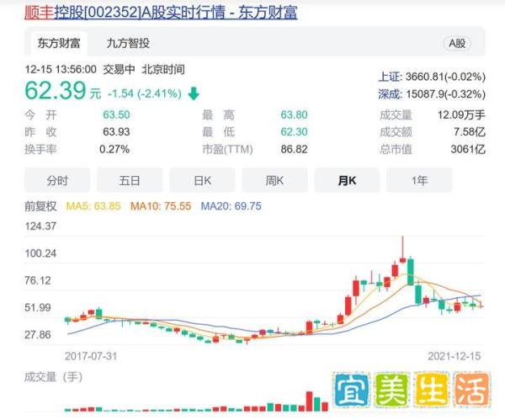
Task: Click the 51.99 axis label
Action: click(38, 307)
